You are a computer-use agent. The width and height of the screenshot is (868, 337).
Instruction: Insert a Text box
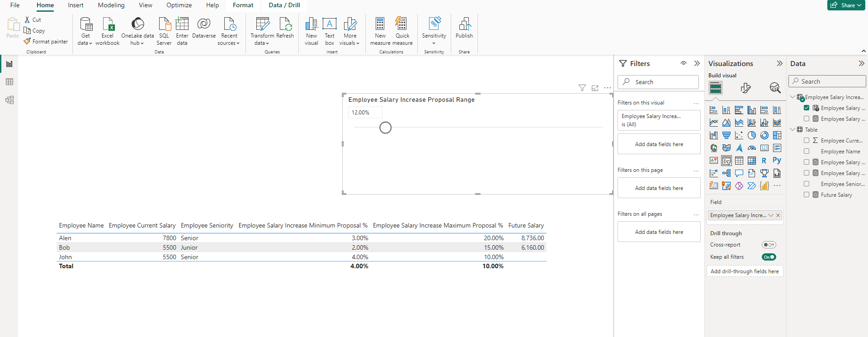[330, 31]
